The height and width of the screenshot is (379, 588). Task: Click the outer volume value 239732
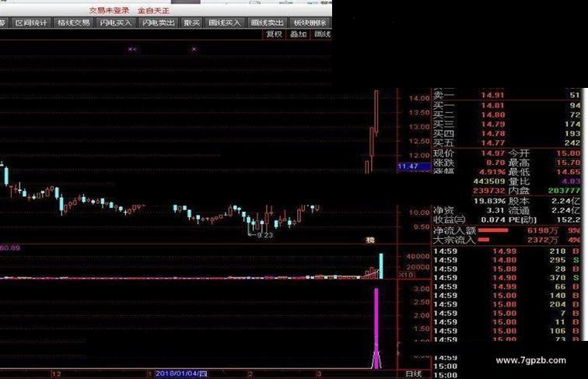pos(489,191)
